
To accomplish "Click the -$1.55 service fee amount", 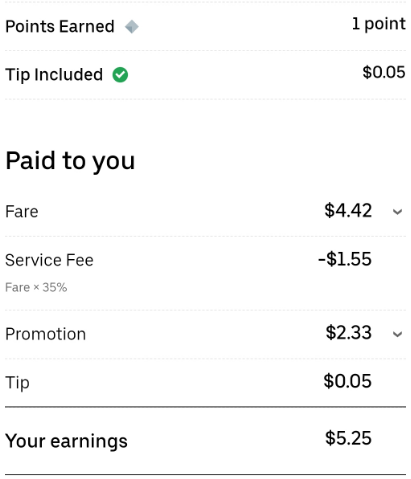I will point(345,259).
